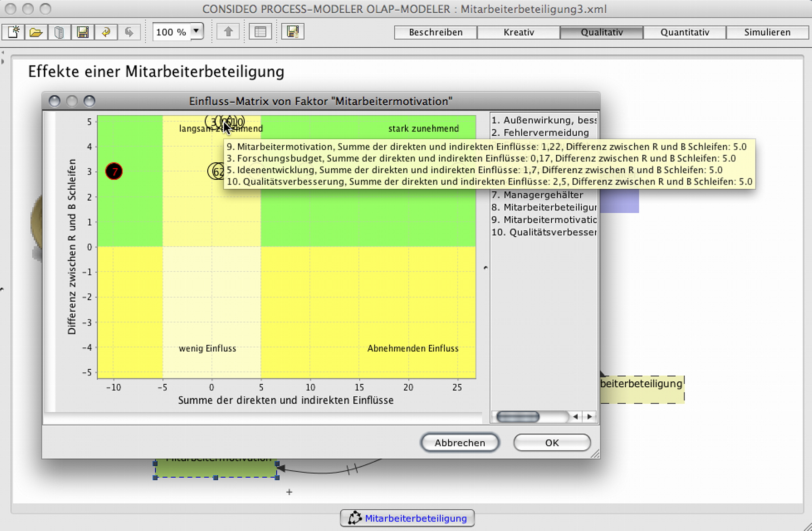Viewport: 812px width, 531px height.
Task: Open the table view icon
Action: point(260,32)
